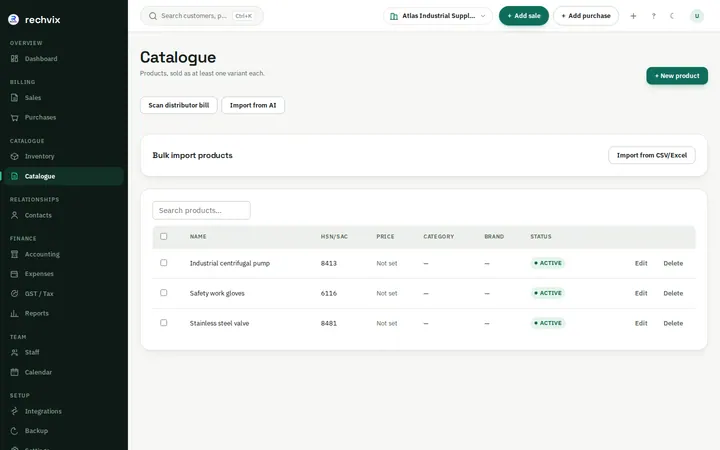Click the NAME column header

click(x=198, y=236)
